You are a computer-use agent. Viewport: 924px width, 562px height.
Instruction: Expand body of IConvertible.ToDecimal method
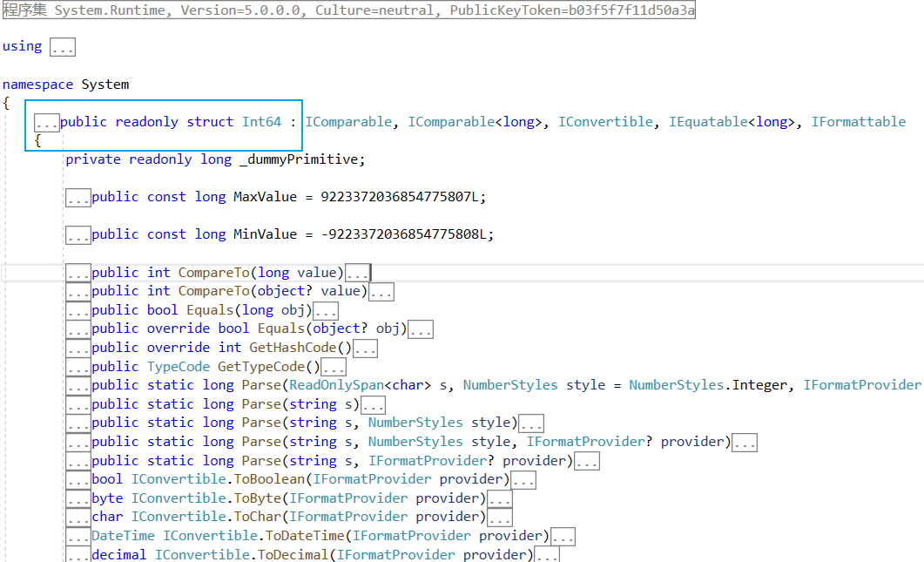pos(547,555)
